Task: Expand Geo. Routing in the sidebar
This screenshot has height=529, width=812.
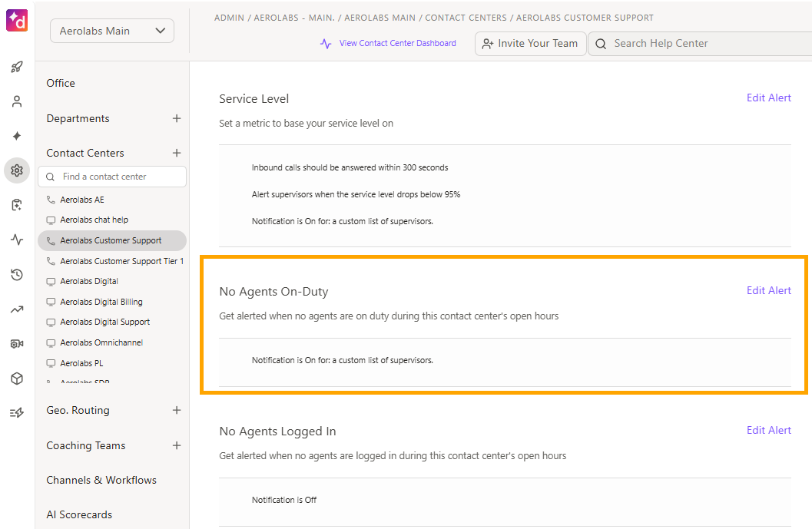Action: (x=78, y=410)
